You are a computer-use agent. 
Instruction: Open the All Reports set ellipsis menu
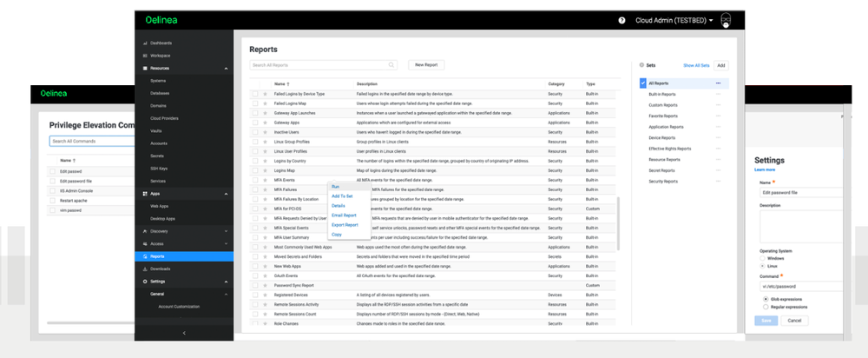pos(718,83)
